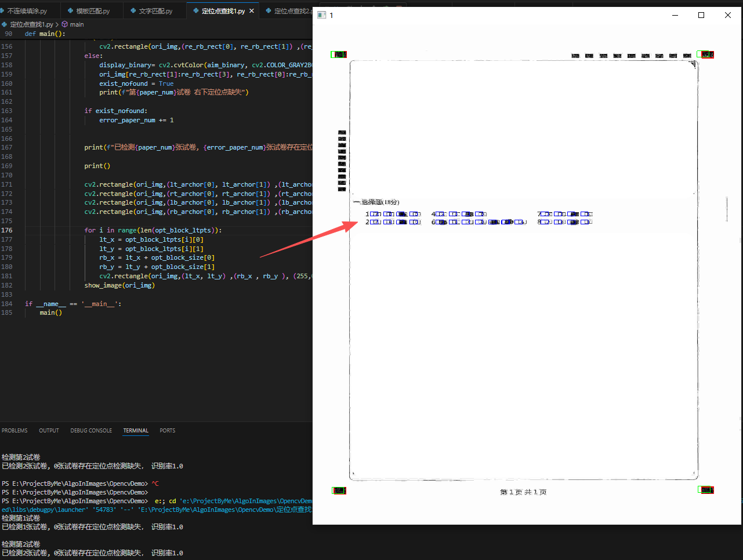
Task: Click the Python icon on the 定位点查找2 tab
Action: coord(269,11)
